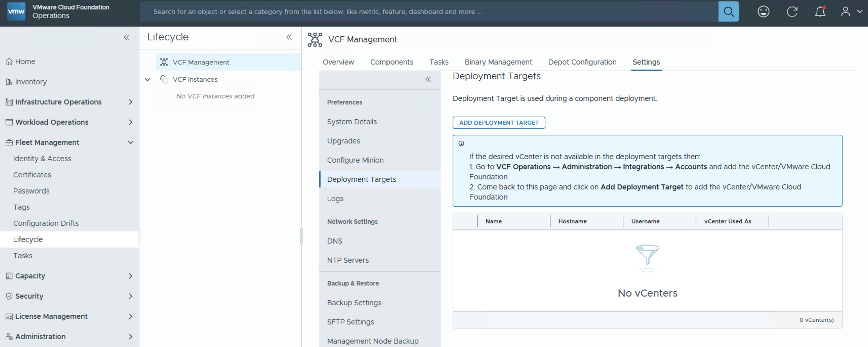
Task: Switch to the Binary Management tab
Action: click(x=498, y=62)
